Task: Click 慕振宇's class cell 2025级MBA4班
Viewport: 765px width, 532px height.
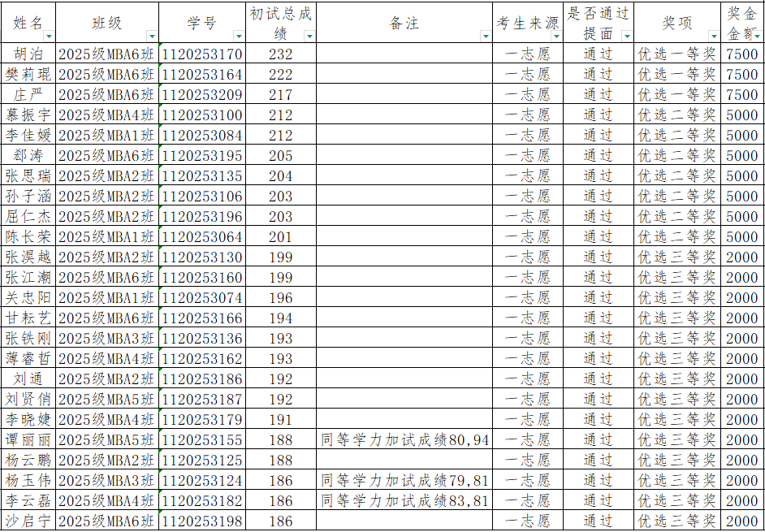Action: pyautogui.click(x=106, y=115)
